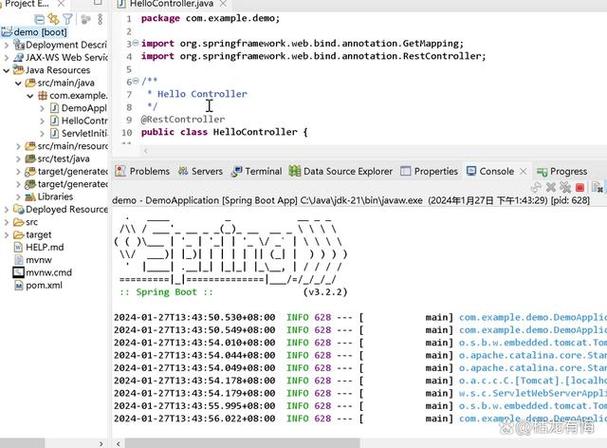The width and height of the screenshot is (607, 448).
Task: Collapse the Java Resources tree node
Action: 5,71
